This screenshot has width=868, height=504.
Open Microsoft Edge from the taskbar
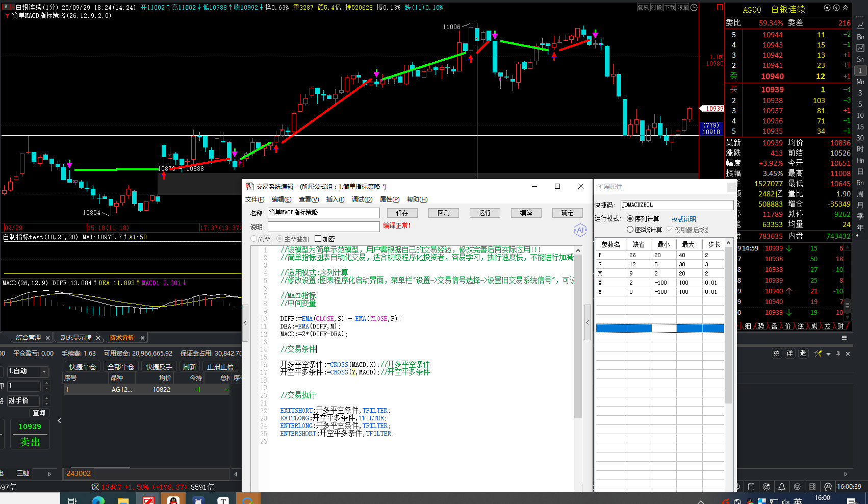98,500
